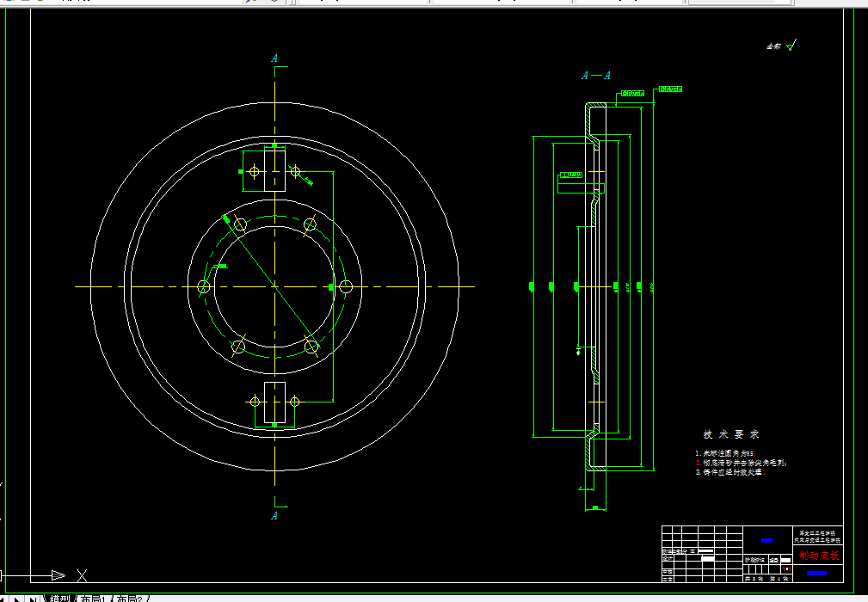Select the upper section marker letter A
This screenshot has height=602, width=868.
tap(274, 58)
